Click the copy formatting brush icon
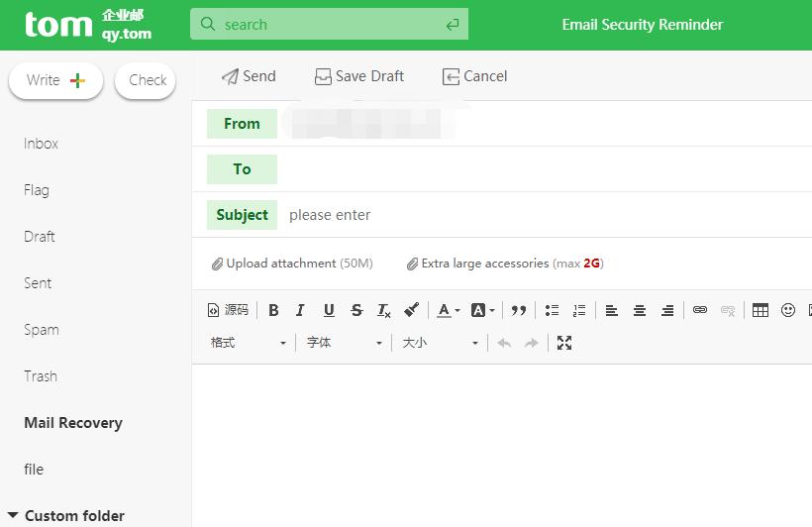 pyautogui.click(x=412, y=310)
